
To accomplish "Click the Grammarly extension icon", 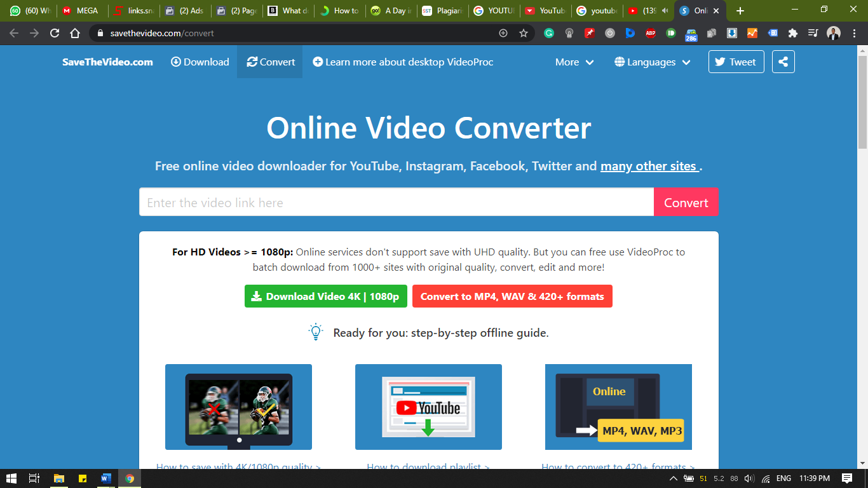I will pyautogui.click(x=549, y=33).
